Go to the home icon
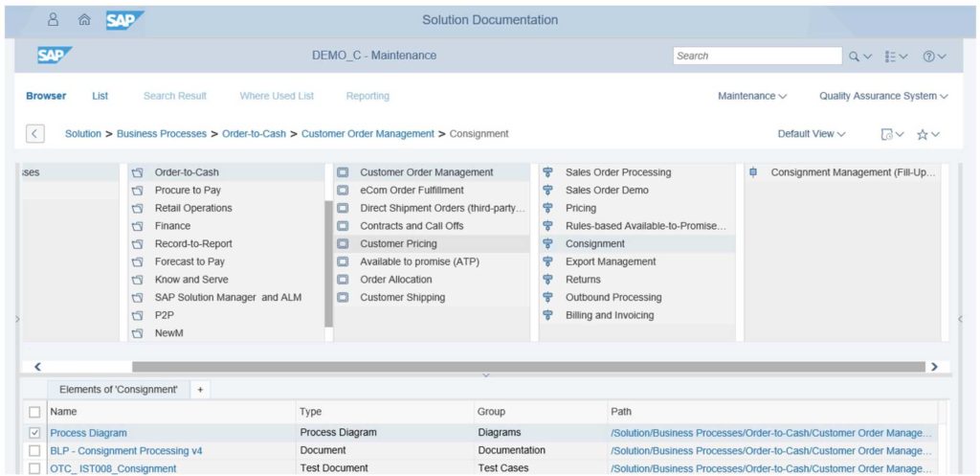 [x=84, y=20]
